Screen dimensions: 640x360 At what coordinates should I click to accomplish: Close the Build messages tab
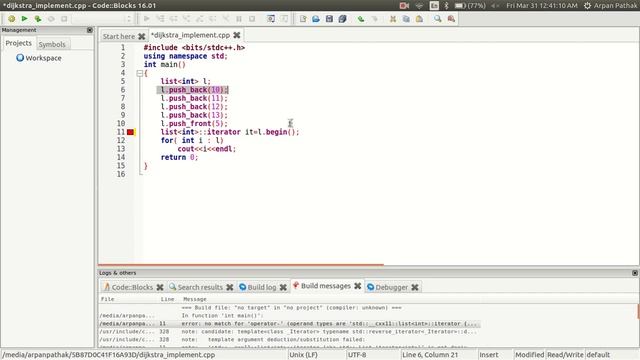pyautogui.click(x=358, y=286)
